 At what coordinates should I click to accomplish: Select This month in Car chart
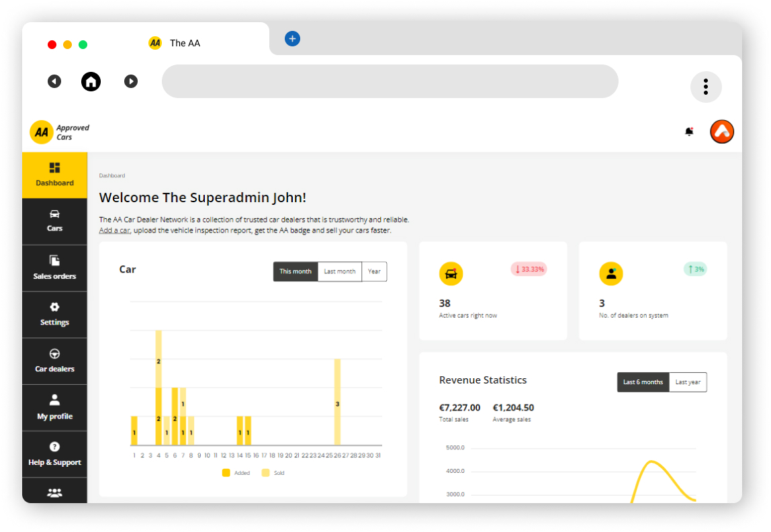[296, 271]
